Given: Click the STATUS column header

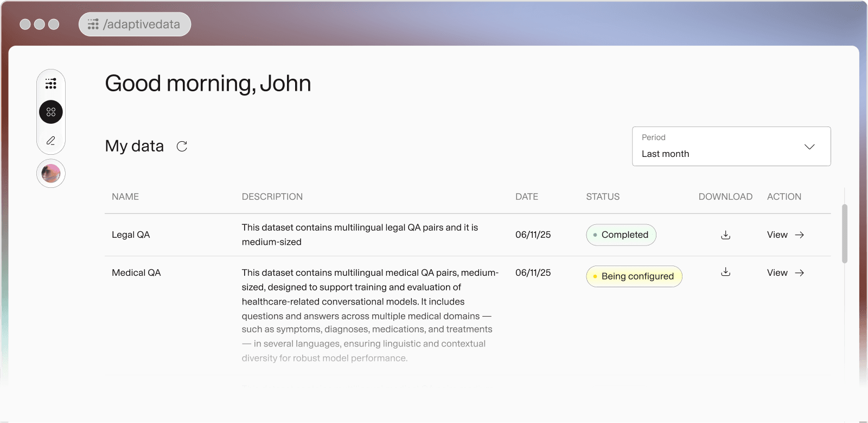Looking at the screenshot, I should (x=602, y=197).
